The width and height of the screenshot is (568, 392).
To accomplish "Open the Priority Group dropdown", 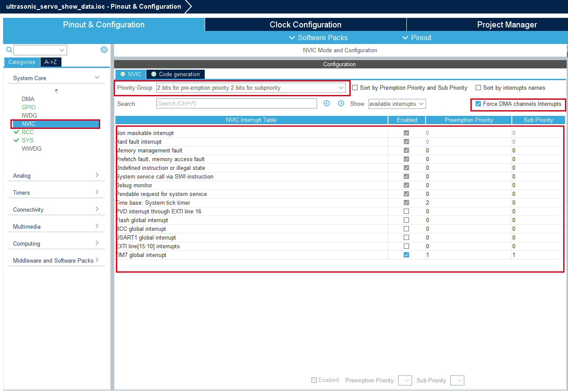I will tap(251, 88).
